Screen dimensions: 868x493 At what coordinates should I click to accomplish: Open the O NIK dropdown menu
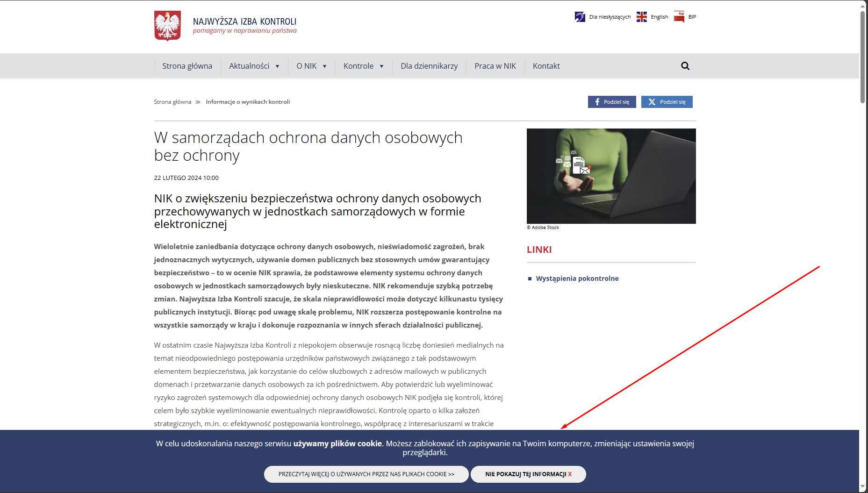[311, 65]
